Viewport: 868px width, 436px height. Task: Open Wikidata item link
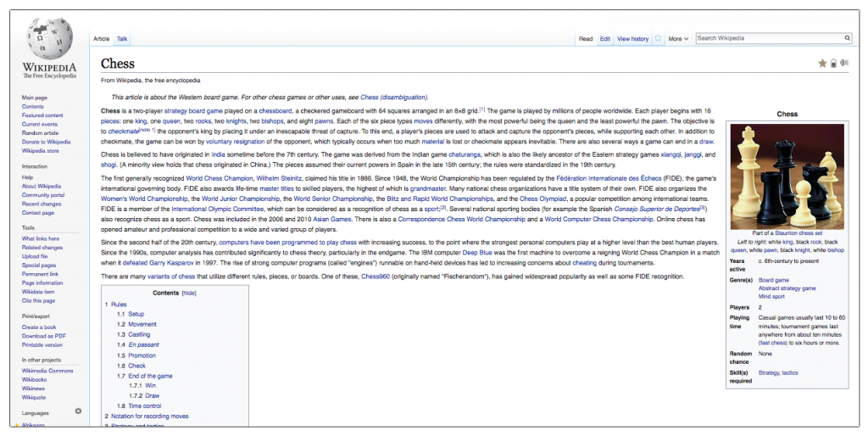(x=38, y=292)
